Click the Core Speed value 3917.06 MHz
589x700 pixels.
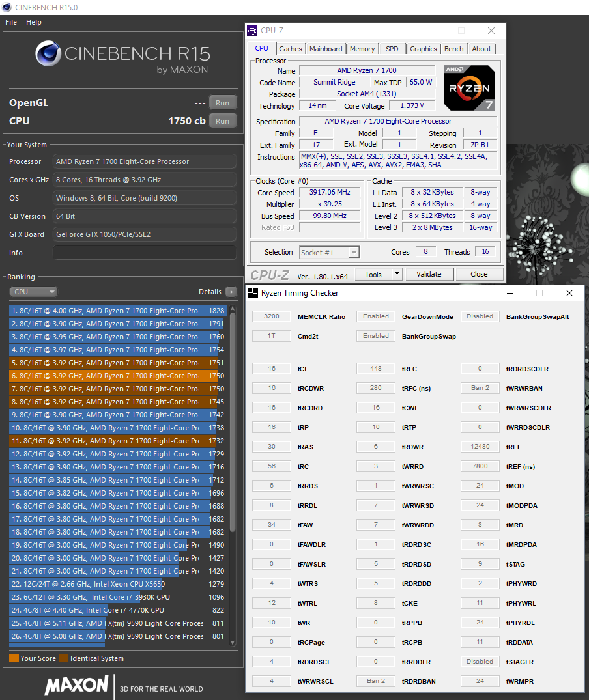[x=330, y=192]
